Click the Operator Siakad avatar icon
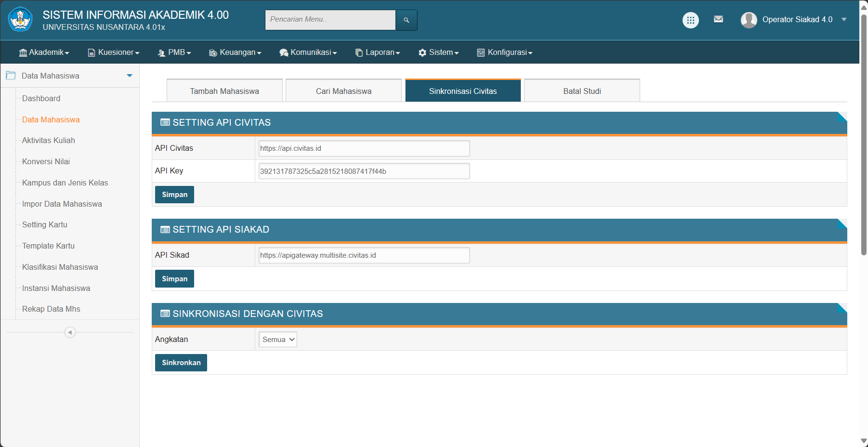868x447 pixels. (749, 20)
